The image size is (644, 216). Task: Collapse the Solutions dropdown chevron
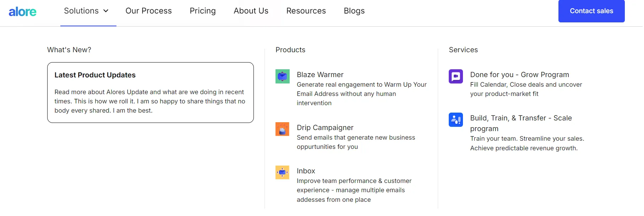point(106,11)
